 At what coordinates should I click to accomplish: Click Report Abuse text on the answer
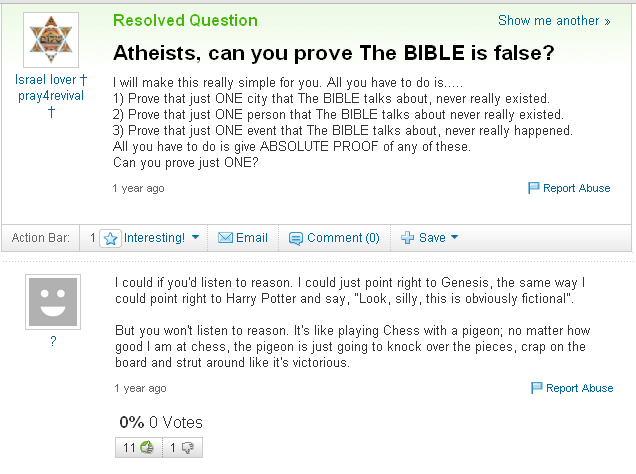coord(580,388)
